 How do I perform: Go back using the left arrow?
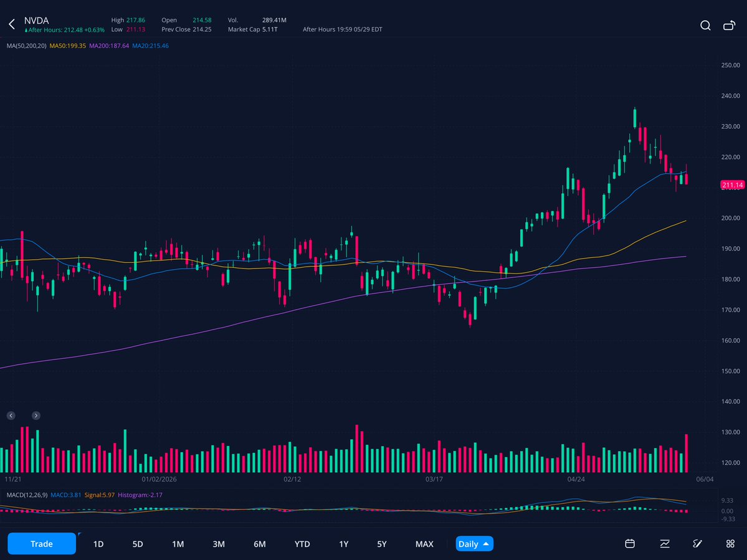12,24
